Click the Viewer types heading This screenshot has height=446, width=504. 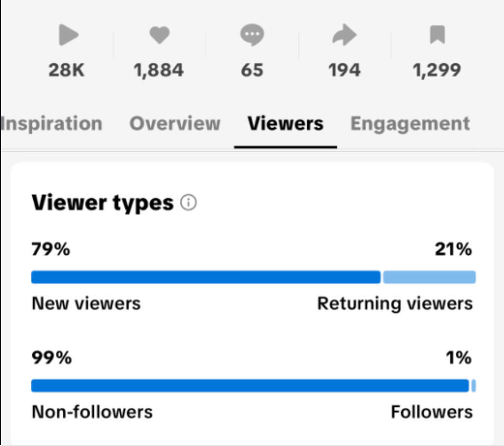pos(103,203)
